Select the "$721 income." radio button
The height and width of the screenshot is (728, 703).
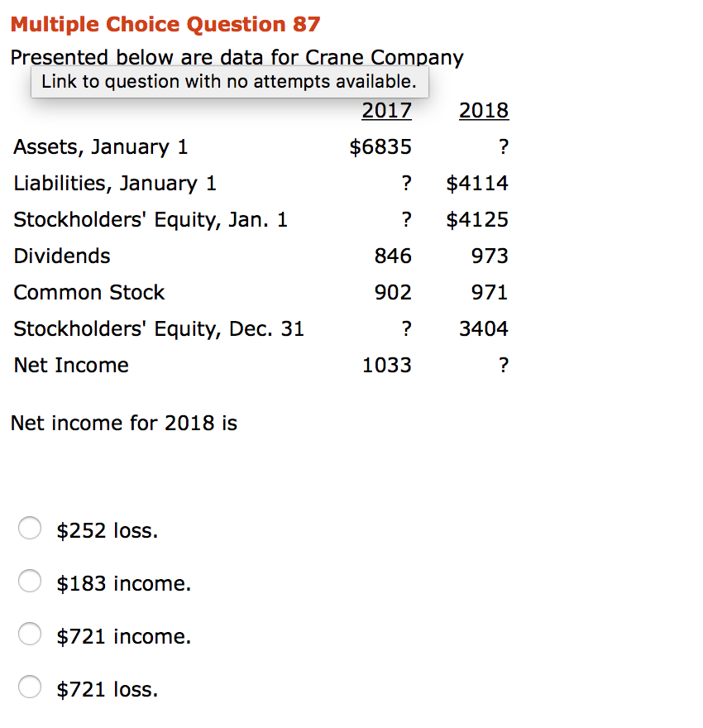coord(30,634)
